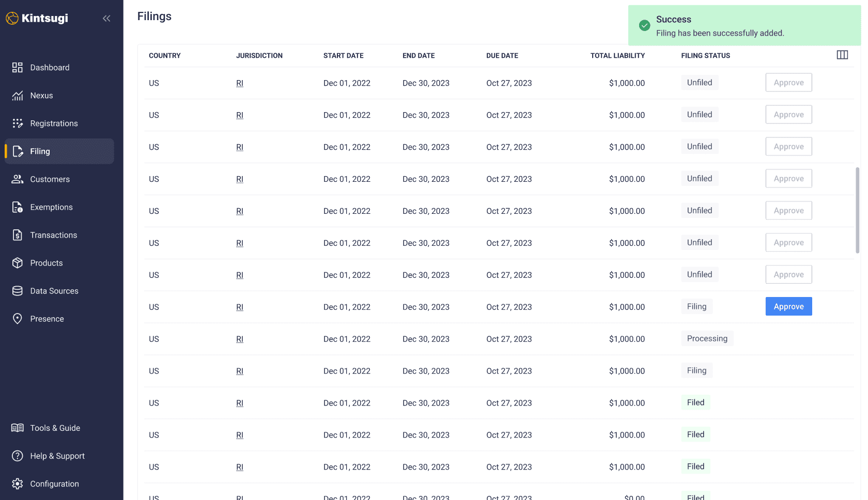Click the Registrations dots icon
868x500 pixels.
pos(18,123)
